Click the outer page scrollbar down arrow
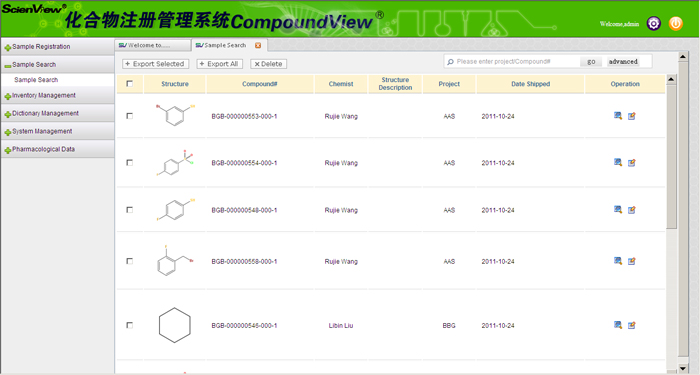The image size is (700, 375). (x=683, y=368)
